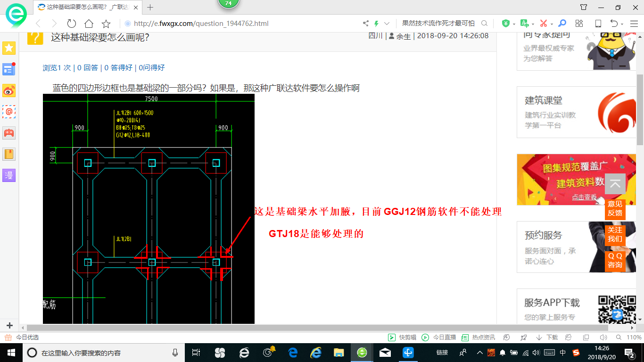
Task: Click the mobile device icon in toolbar
Action: point(598,23)
